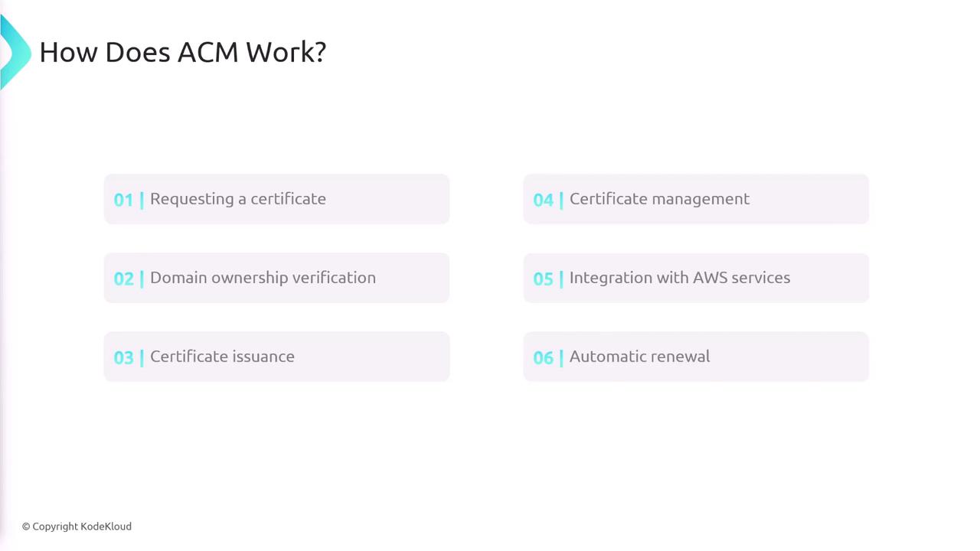Click the Copyright KodeKloud footer text
The width and height of the screenshot is (980, 551).
click(77, 527)
